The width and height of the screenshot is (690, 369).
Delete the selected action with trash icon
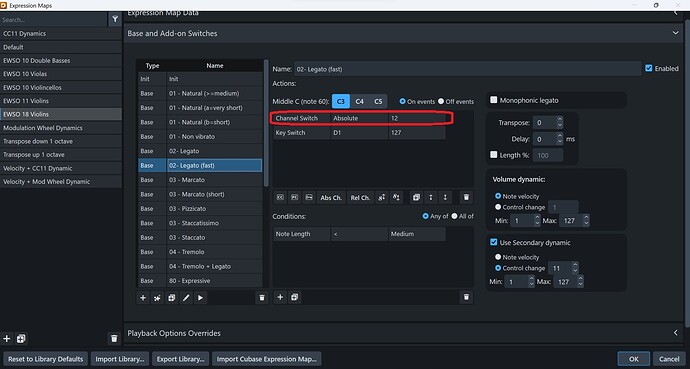[466, 197]
